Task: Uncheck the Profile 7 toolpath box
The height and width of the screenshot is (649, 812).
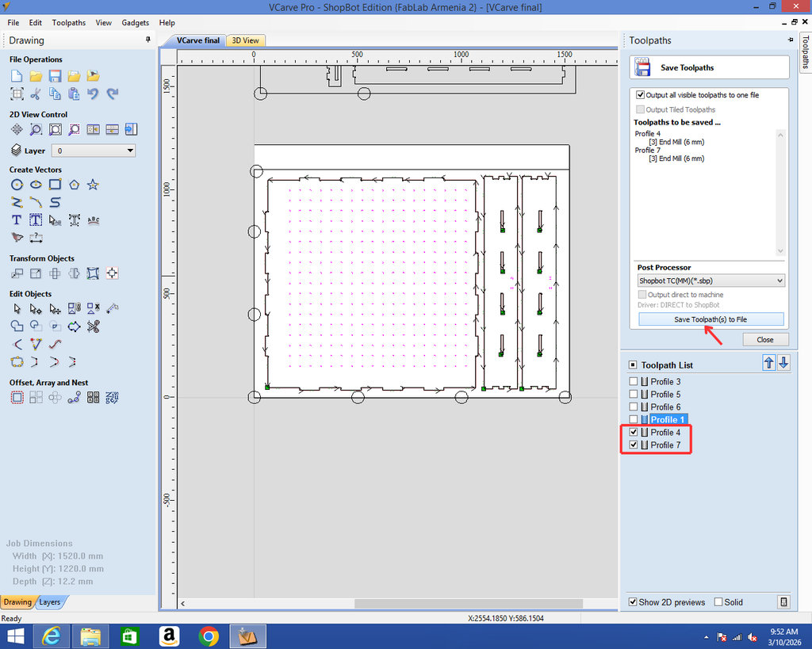Action: pos(633,445)
